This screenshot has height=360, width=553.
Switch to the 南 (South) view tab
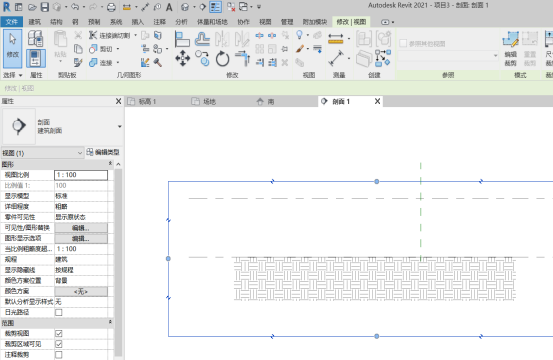click(271, 102)
